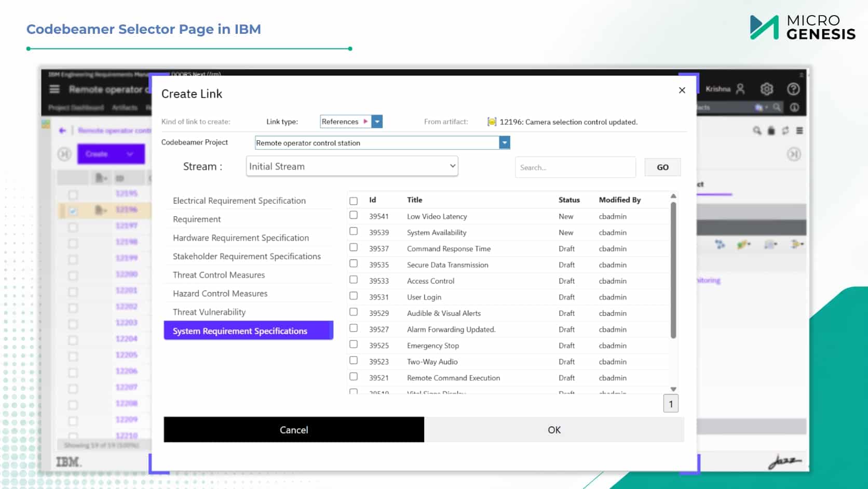Click the search magnifier in IBM header
The image size is (868, 489).
777,108
